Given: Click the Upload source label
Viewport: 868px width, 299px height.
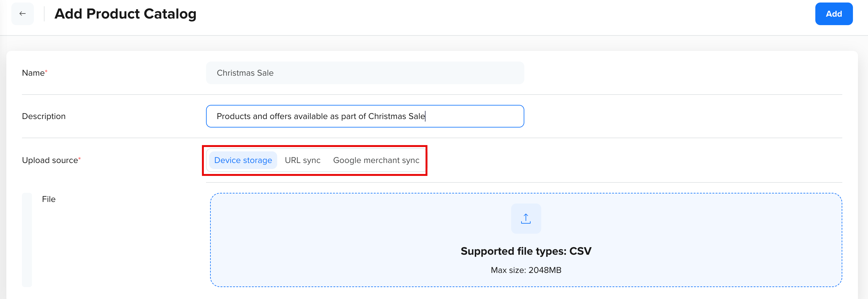Looking at the screenshot, I should (x=50, y=160).
